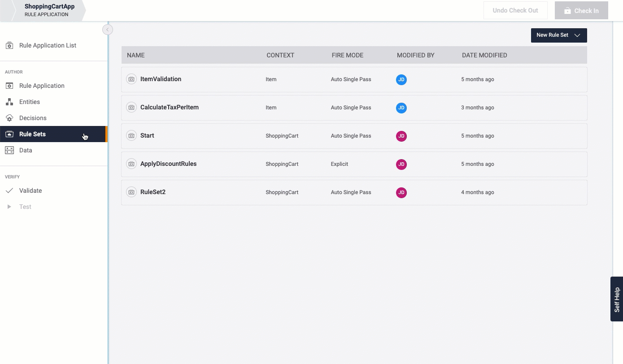623x364 pixels.
Task: Click the Decisions icon in sidebar
Action: click(x=9, y=118)
